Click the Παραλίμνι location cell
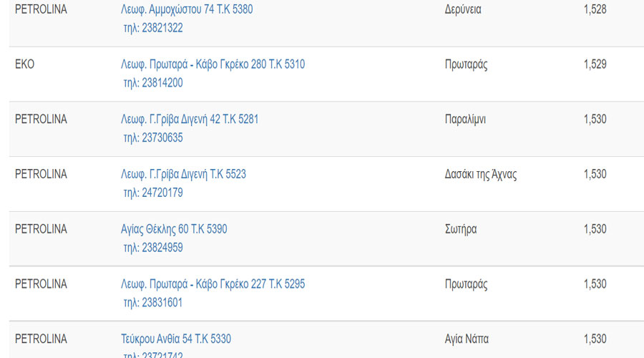This screenshot has height=358, width=644. (x=465, y=120)
